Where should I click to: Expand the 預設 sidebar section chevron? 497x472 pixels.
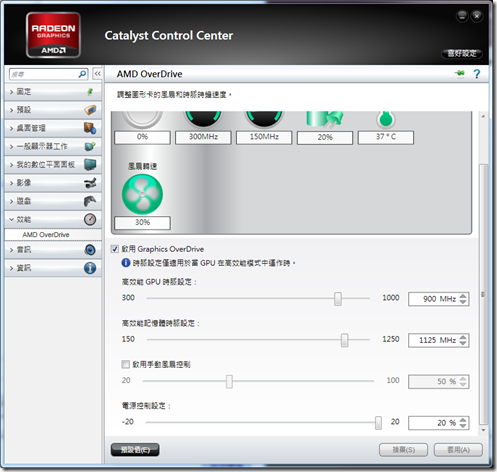point(11,110)
